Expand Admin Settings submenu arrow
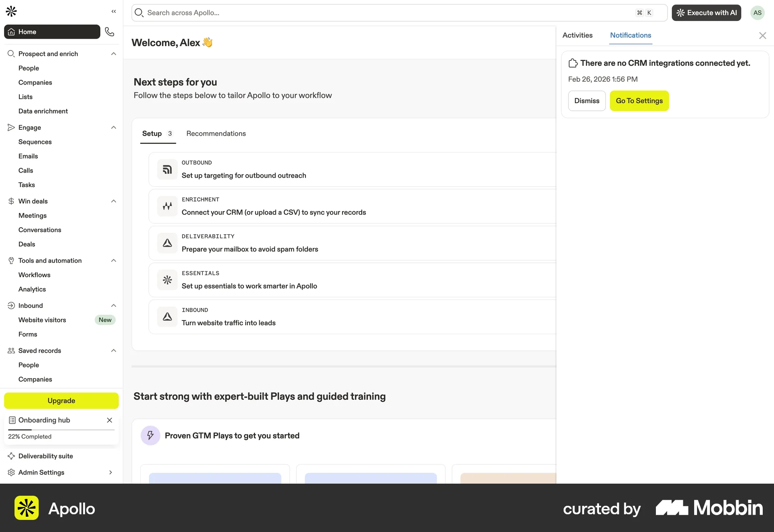 [x=110, y=472]
